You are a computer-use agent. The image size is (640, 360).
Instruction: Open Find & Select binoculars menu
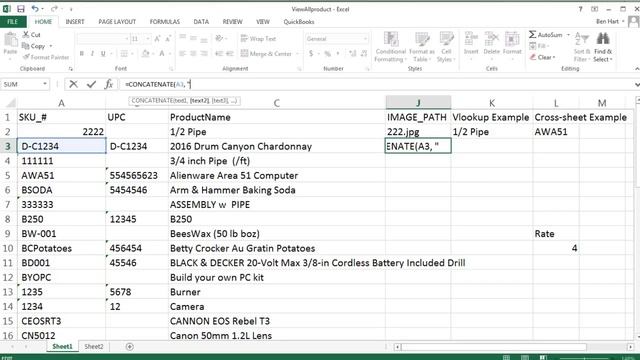(603, 47)
